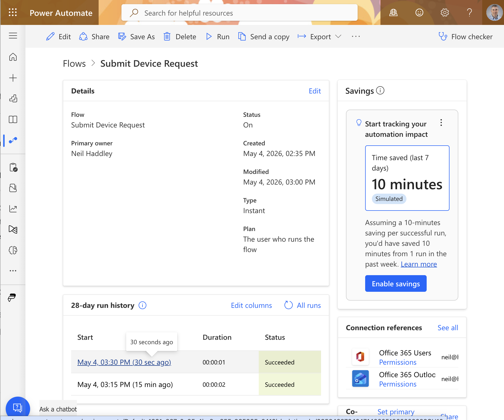Click the Status column header in run history
The height and width of the screenshot is (420, 504).
275,337
